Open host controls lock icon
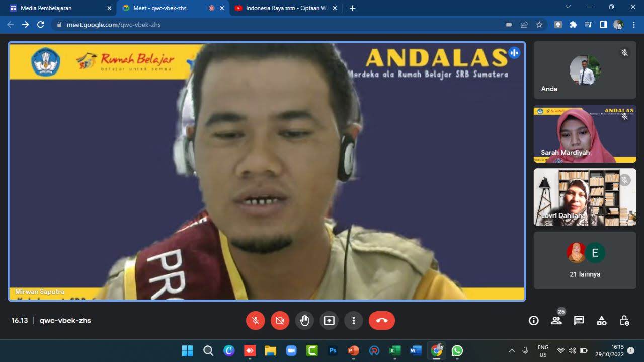Screen dimensions: 644x362 tap(624, 321)
